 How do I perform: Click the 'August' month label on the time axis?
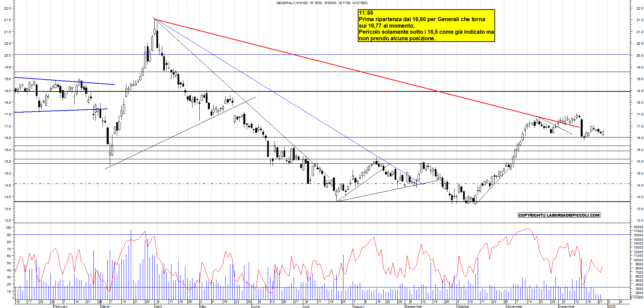[358, 306]
